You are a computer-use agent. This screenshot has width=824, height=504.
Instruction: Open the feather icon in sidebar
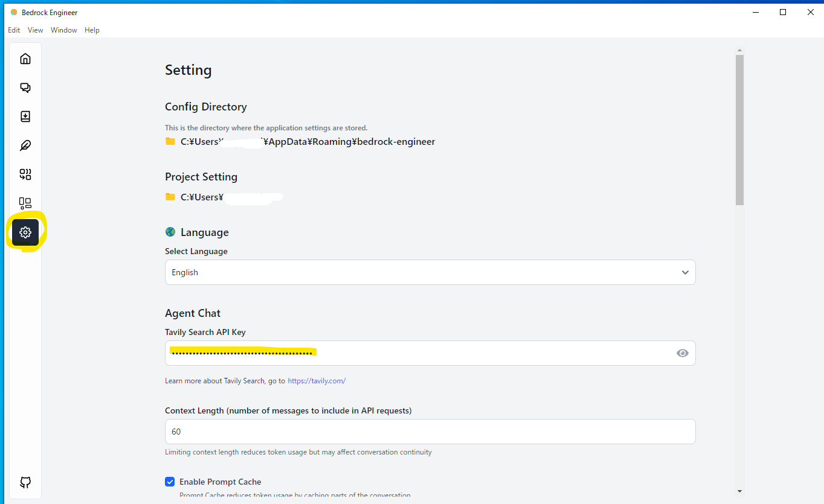[x=25, y=145]
